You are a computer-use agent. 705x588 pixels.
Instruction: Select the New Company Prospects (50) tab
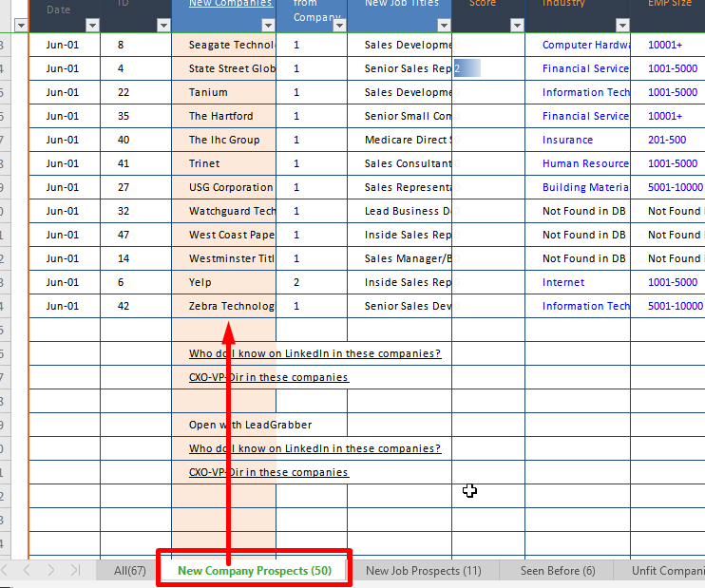(255, 571)
